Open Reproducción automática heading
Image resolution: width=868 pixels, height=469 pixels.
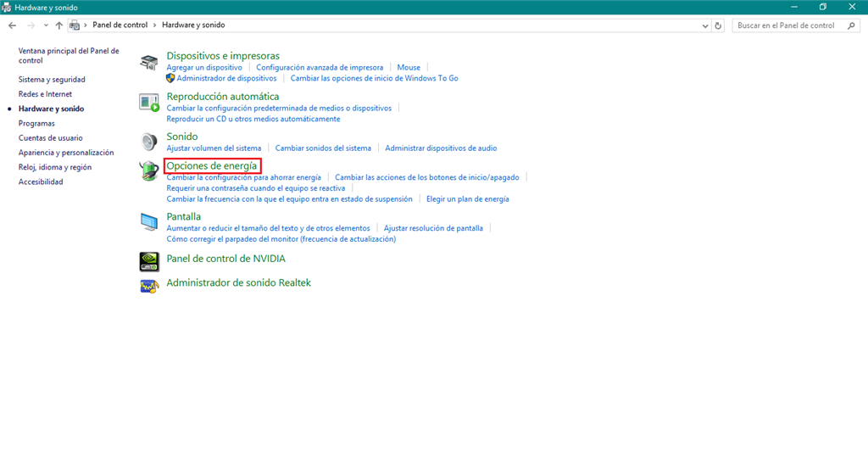223,97
